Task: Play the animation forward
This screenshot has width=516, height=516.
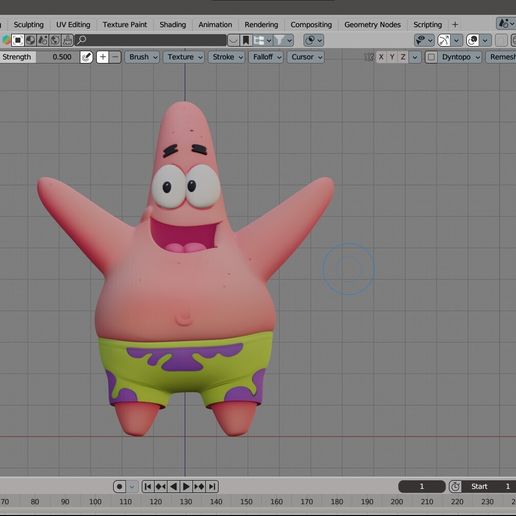Action: (x=186, y=487)
